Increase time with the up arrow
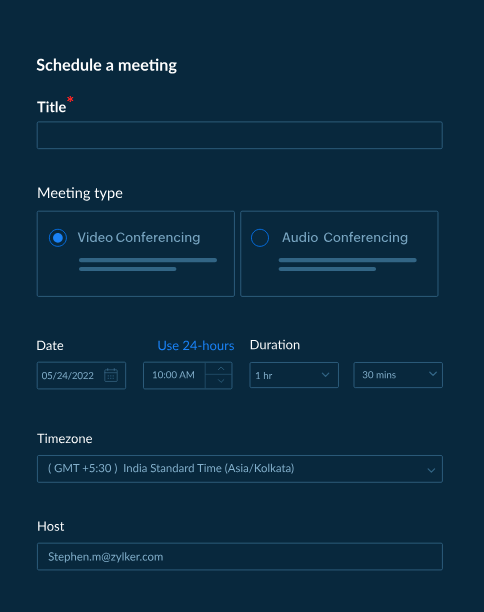Screen dimensions: 484x612 pos(221,369)
